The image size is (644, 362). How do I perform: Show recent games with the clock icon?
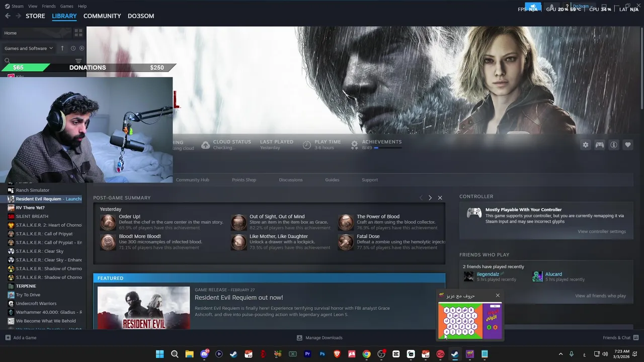(x=73, y=48)
